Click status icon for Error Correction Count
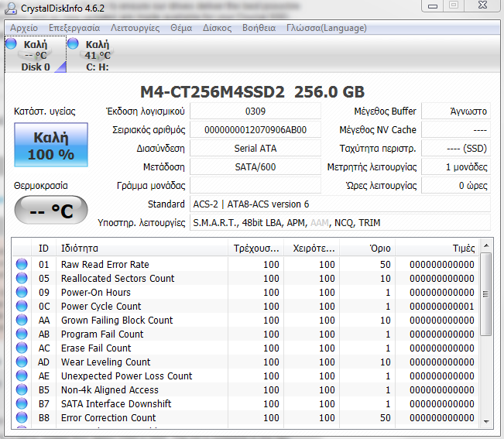Viewport: 504px width, 439px height. (22, 417)
